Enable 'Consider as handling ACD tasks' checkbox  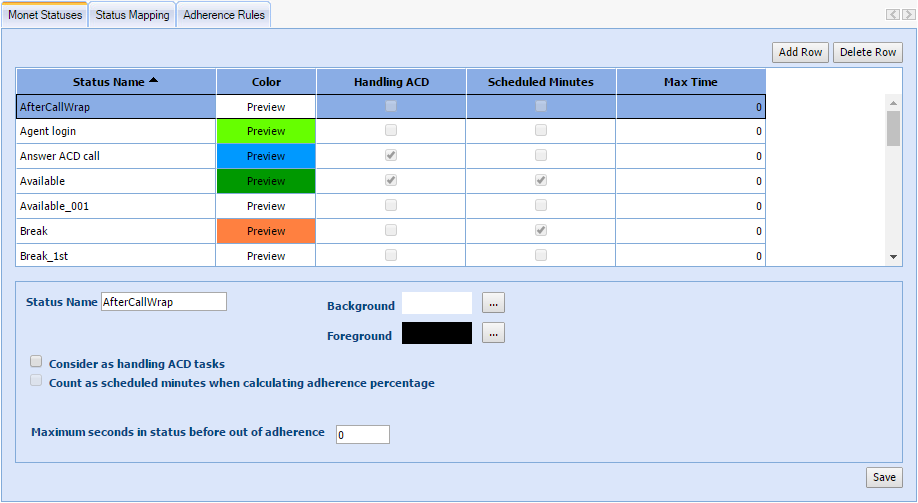coord(37,362)
